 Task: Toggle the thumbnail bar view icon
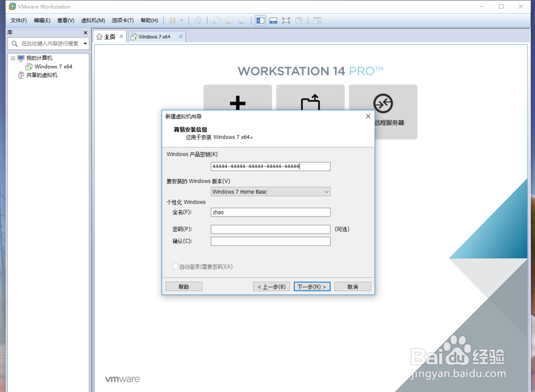(x=273, y=20)
